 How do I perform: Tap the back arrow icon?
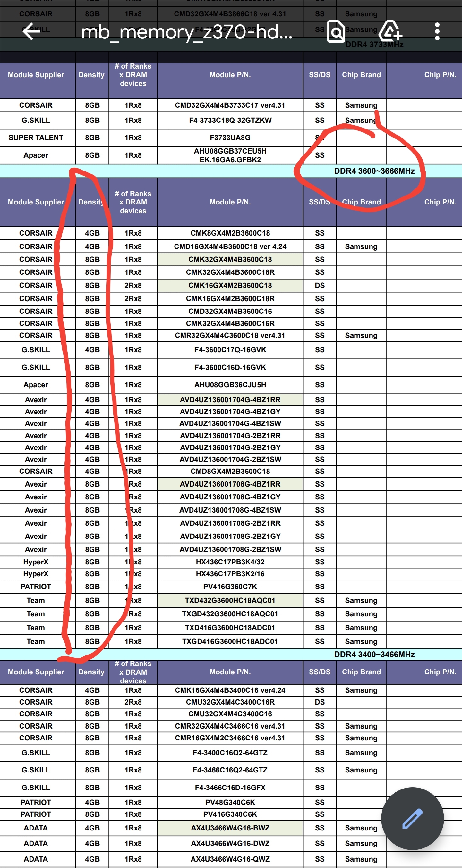pos(31,31)
